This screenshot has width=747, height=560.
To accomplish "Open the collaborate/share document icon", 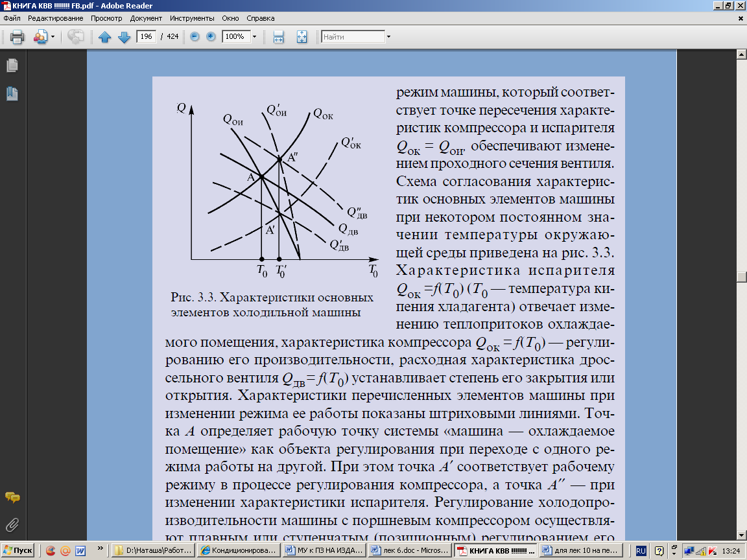I will pyautogui.click(x=40, y=37).
